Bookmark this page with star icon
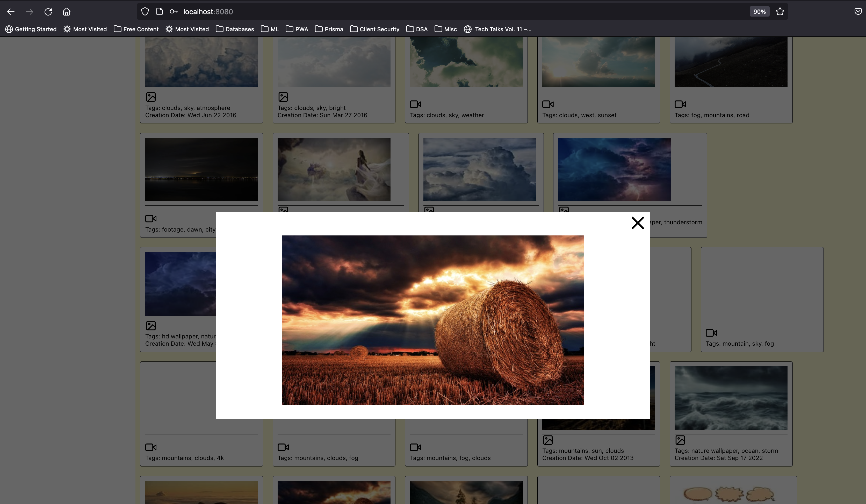The image size is (866, 504). 780,12
